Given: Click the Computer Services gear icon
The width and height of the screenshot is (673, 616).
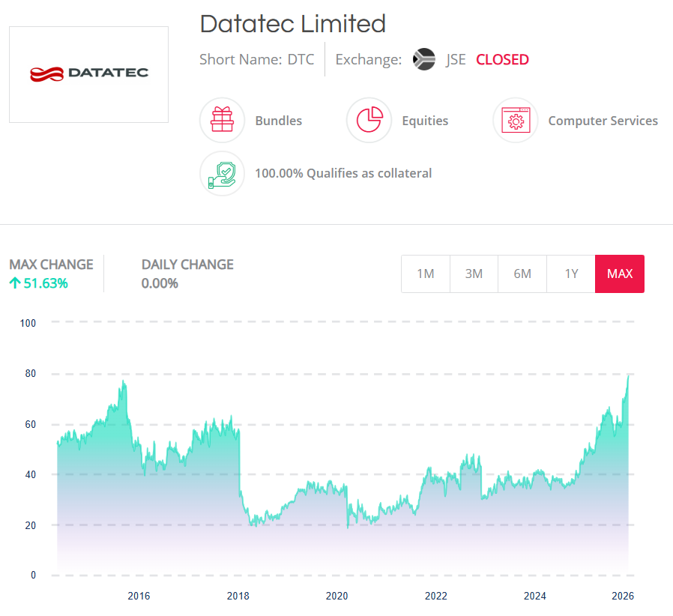Looking at the screenshot, I should point(516,121).
